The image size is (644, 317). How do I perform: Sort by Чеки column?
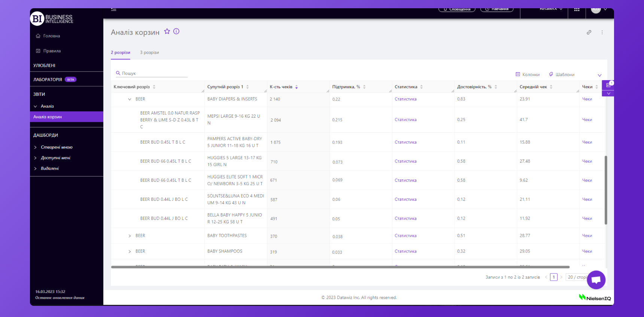tap(596, 87)
